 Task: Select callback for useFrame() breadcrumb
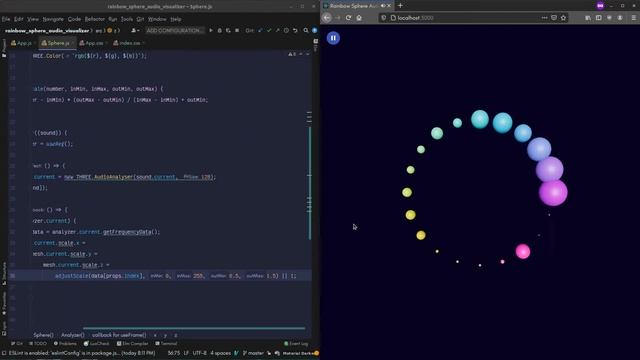coord(119,335)
